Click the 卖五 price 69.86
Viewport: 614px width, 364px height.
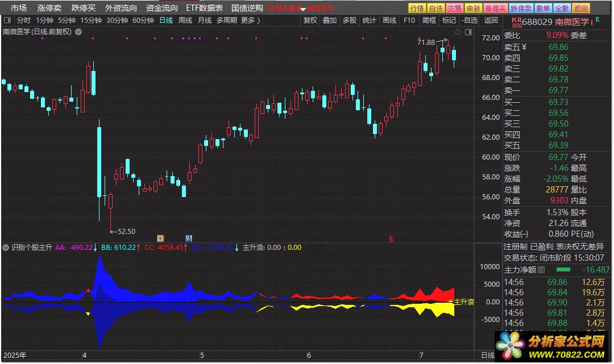pyautogui.click(x=558, y=47)
